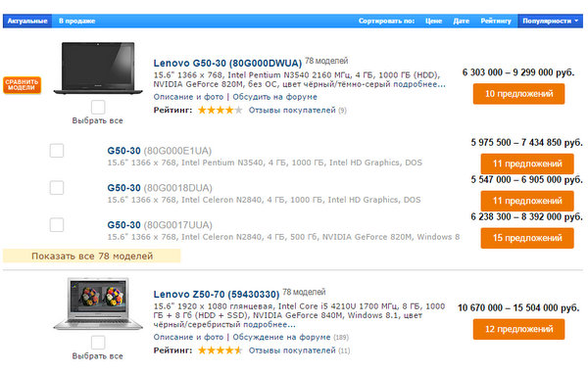Sort results by 'Цене'
The width and height of the screenshot is (588, 372).
point(433,21)
